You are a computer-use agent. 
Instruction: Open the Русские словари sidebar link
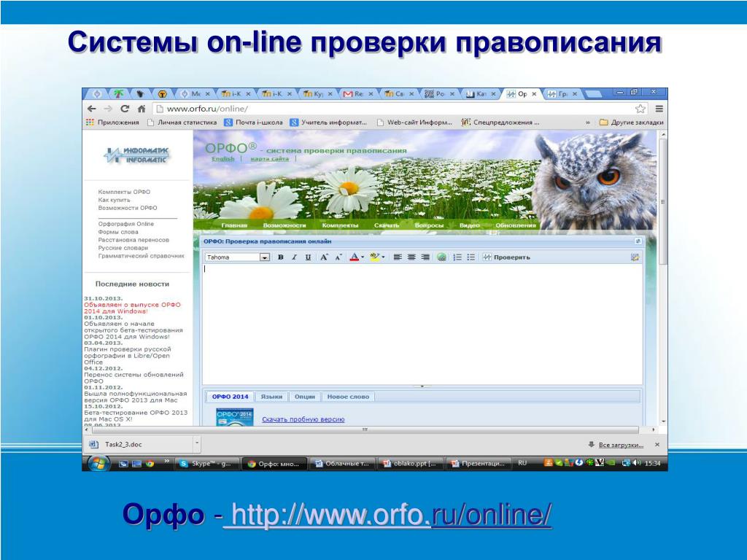(123, 248)
